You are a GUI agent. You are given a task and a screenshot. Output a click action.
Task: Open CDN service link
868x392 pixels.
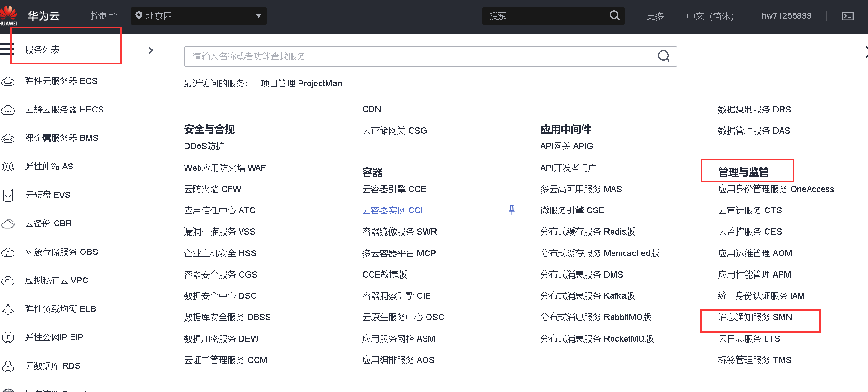(371, 109)
